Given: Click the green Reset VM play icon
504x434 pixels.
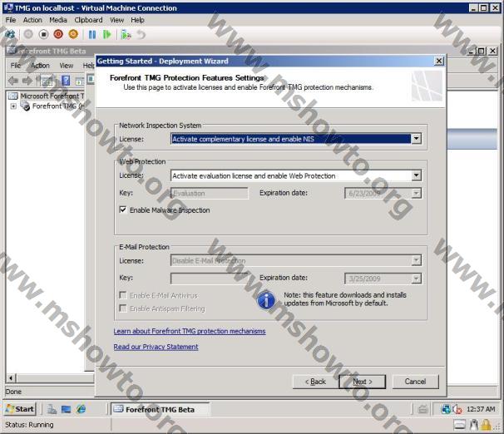Looking at the screenshot, I should click(107, 34).
